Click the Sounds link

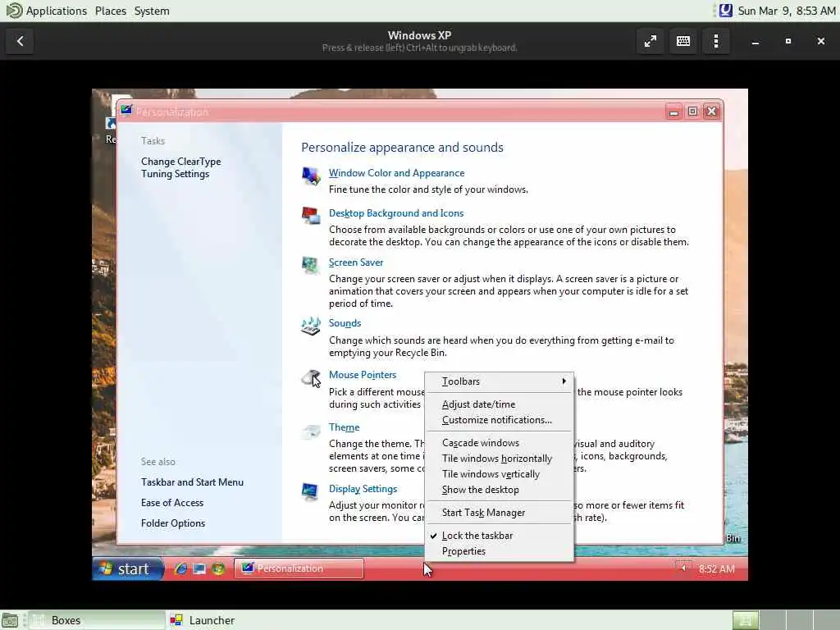345,323
